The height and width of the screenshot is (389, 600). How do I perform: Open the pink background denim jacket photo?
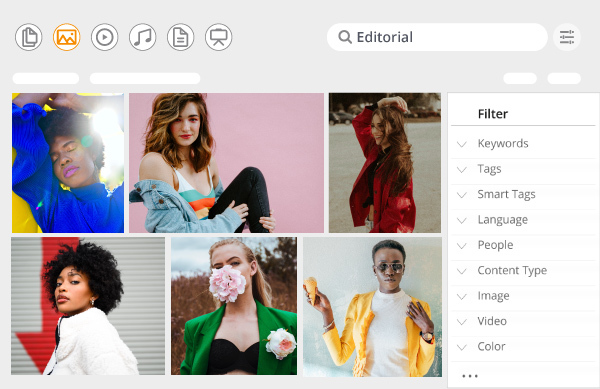[x=226, y=163]
